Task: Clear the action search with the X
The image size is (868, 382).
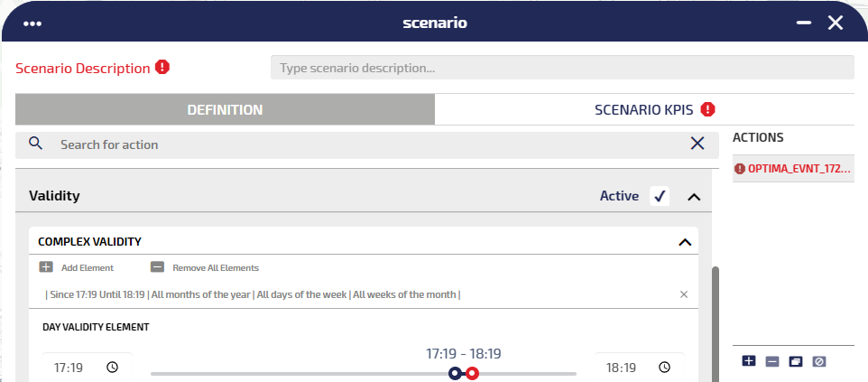Action: (x=697, y=144)
